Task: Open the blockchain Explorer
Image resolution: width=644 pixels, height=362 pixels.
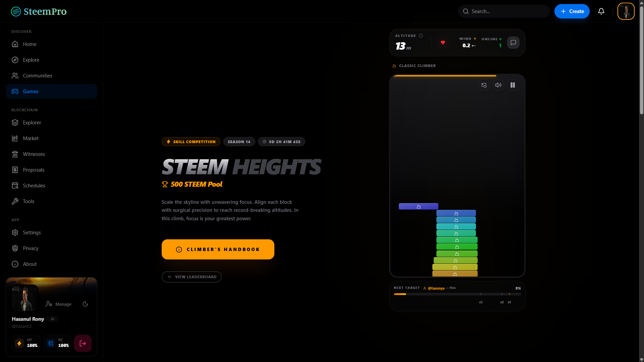Action: [51, 123]
